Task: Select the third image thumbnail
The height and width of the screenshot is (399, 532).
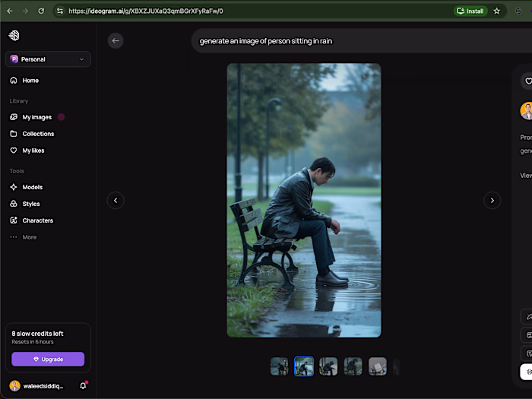Action: pos(328,366)
